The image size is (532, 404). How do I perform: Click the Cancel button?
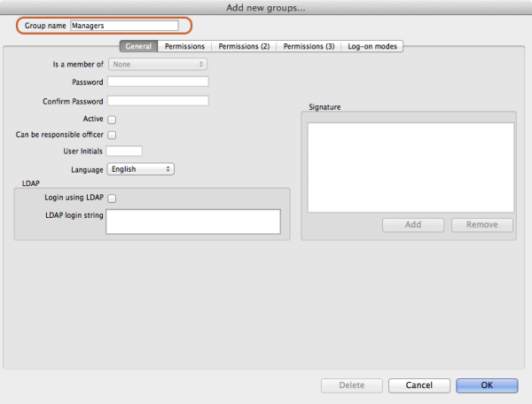419,385
